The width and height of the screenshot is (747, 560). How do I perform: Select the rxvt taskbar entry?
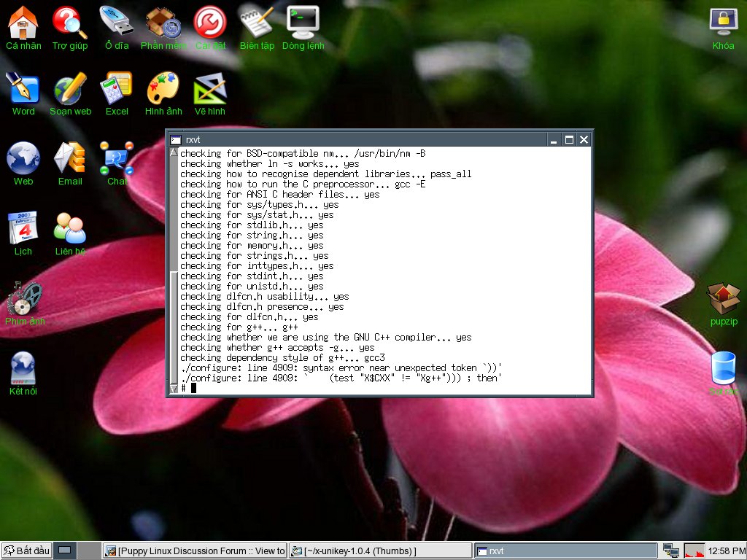pos(566,551)
